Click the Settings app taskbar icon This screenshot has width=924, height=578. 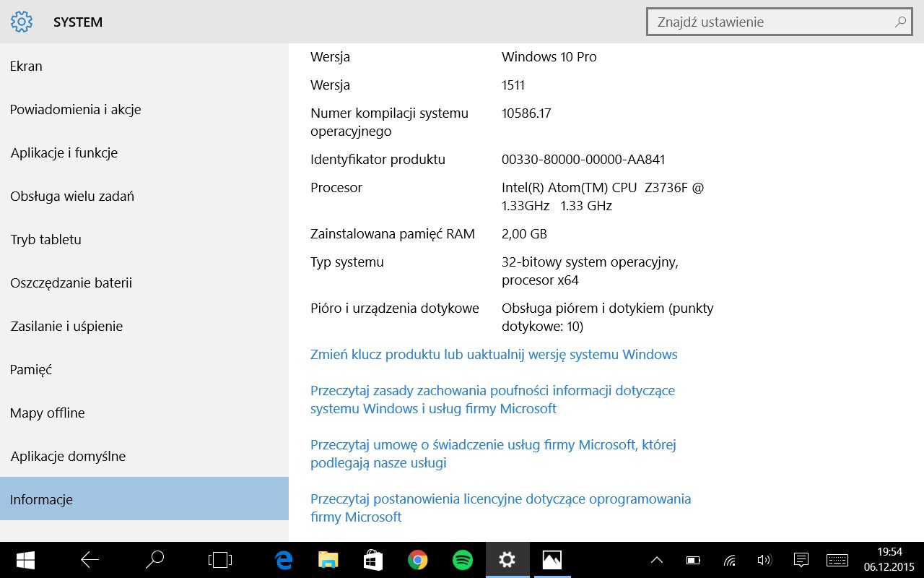(x=507, y=560)
